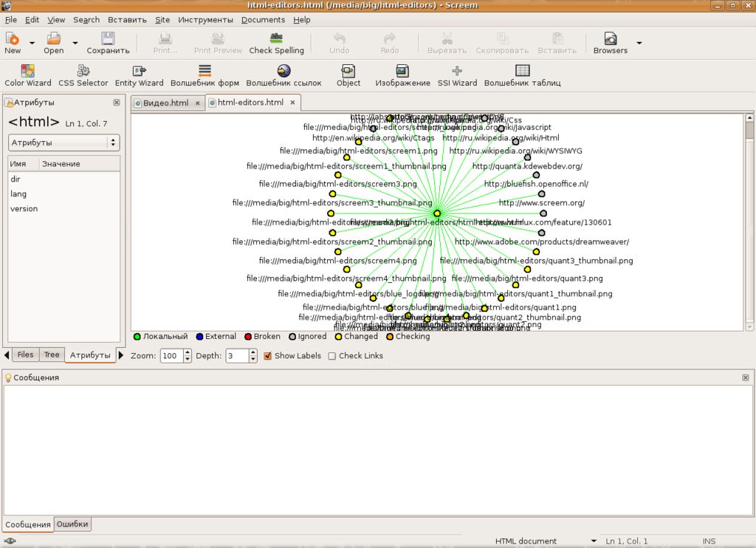Close the Сообщения messages panel

[x=746, y=377]
